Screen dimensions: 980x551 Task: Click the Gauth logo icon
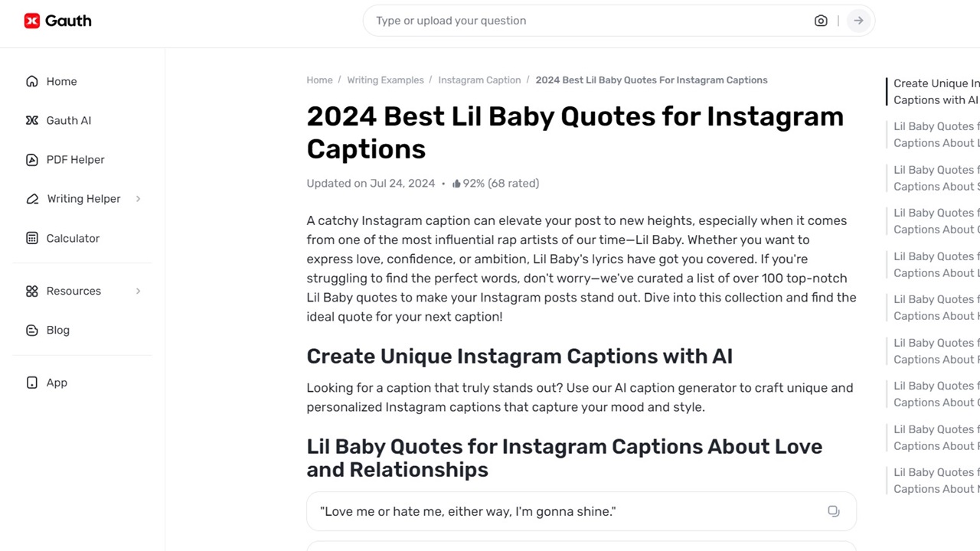[32, 21]
